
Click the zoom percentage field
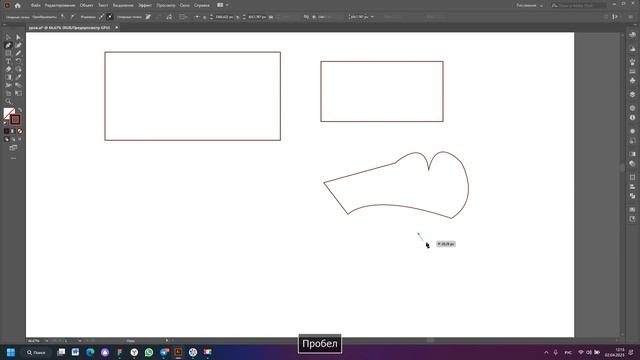(x=35, y=340)
